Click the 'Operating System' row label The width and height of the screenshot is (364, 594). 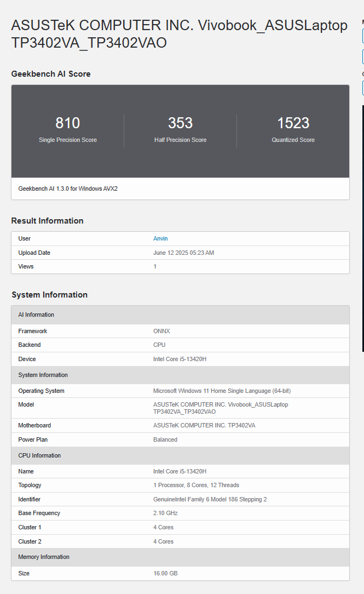(x=41, y=391)
